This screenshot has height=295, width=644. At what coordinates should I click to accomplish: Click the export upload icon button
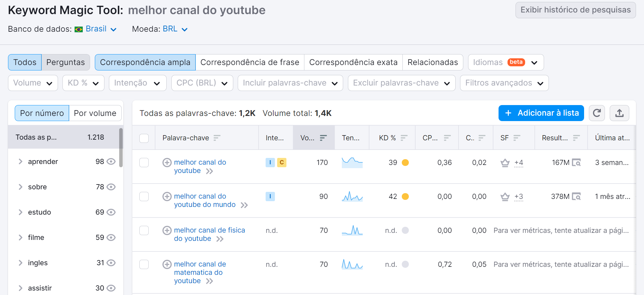[x=619, y=113]
